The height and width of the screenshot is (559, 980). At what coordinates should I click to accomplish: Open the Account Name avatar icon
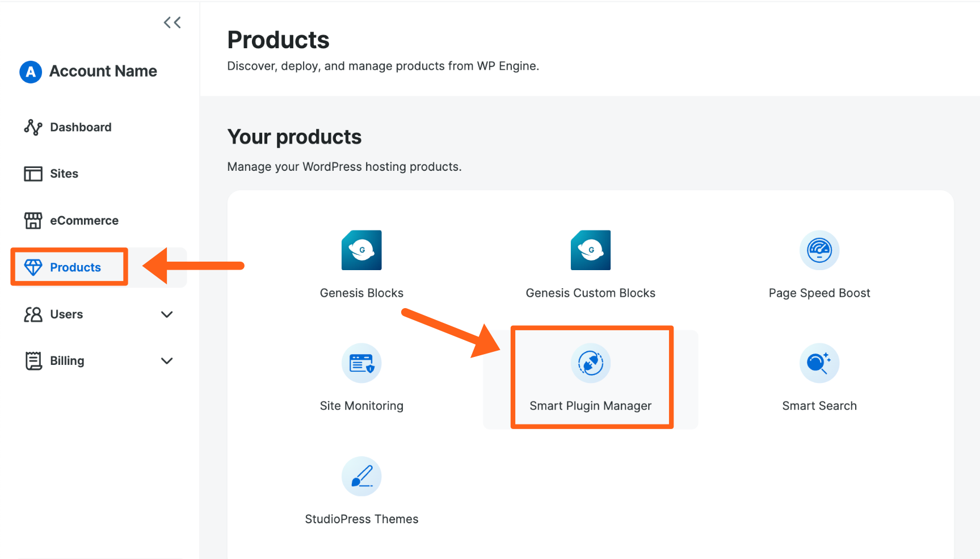[x=30, y=72]
